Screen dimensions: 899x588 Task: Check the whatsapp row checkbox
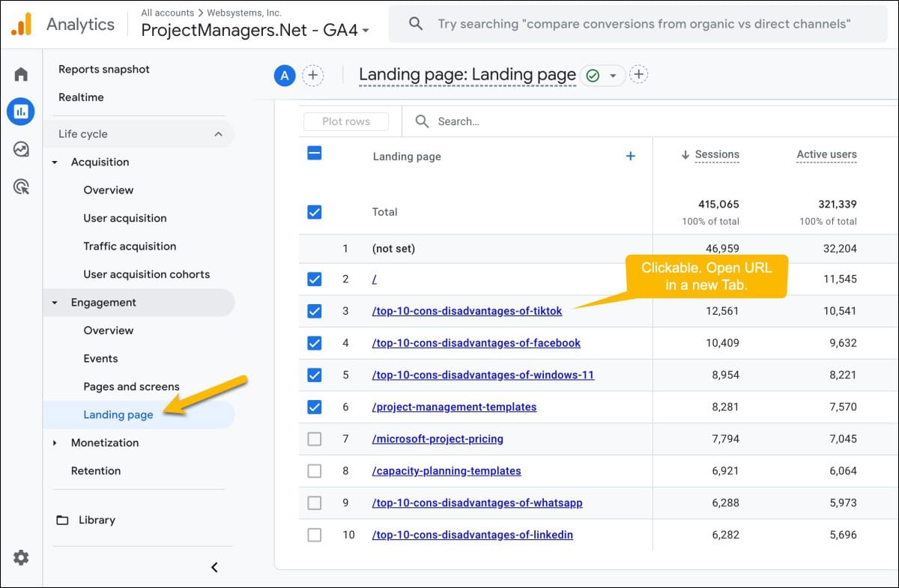[315, 503]
